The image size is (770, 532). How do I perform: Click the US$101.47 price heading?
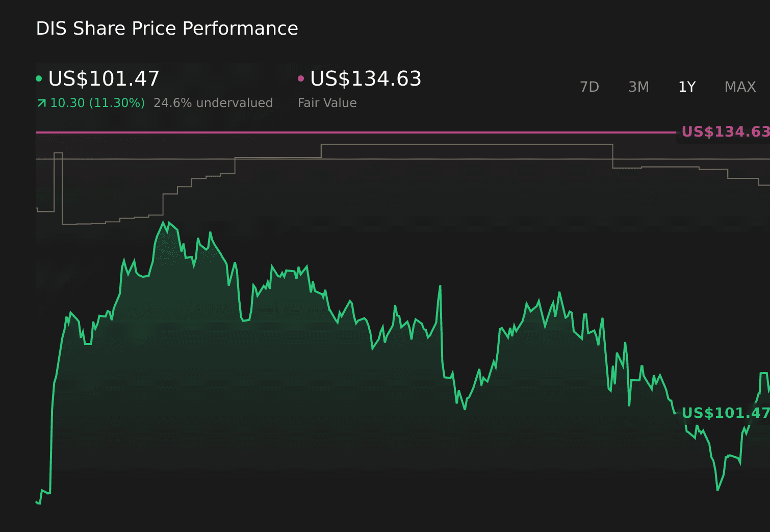coord(104,79)
